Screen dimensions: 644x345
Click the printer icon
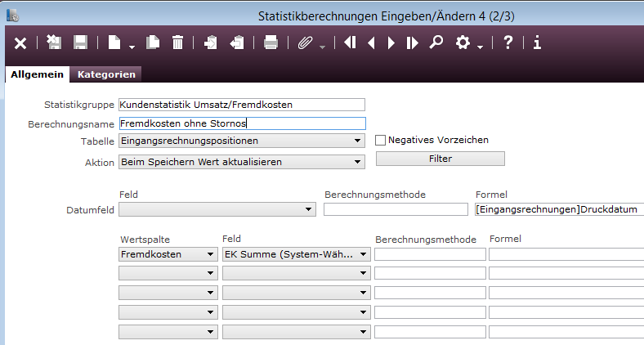click(x=271, y=43)
